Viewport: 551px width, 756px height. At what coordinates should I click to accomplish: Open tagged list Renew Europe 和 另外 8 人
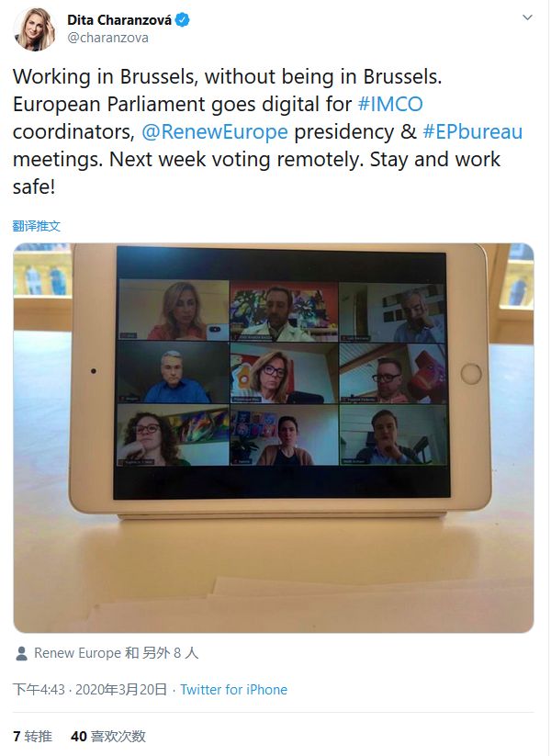click(x=117, y=653)
